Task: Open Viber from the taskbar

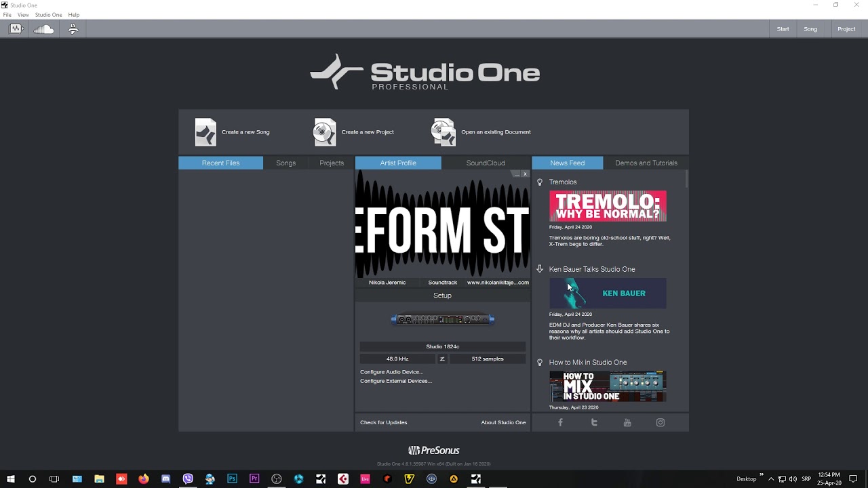Action: click(188, 479)
